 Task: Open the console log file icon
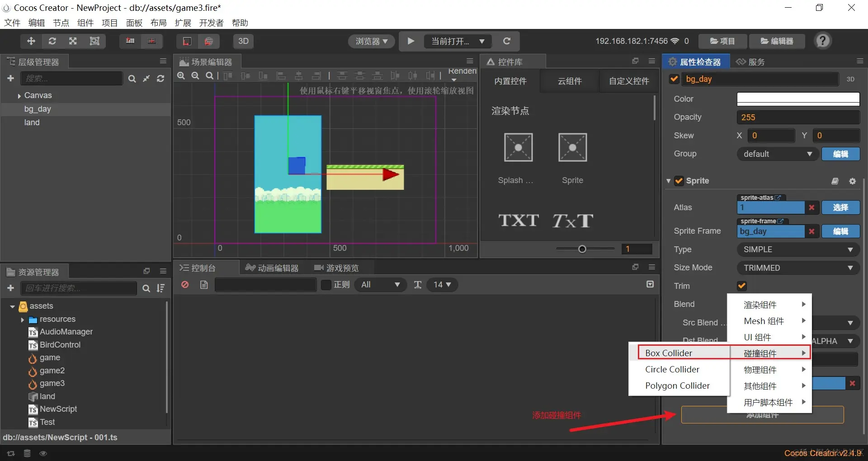204,284
